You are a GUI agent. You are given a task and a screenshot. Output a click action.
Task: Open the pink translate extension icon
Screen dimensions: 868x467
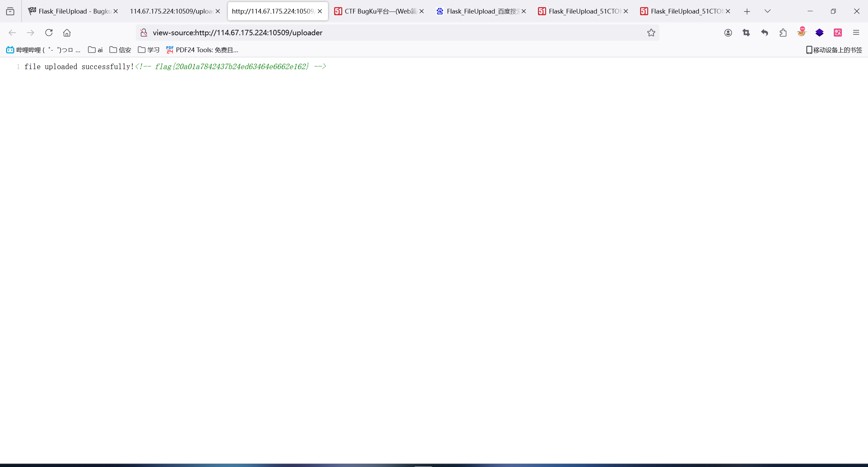point(838,33)
